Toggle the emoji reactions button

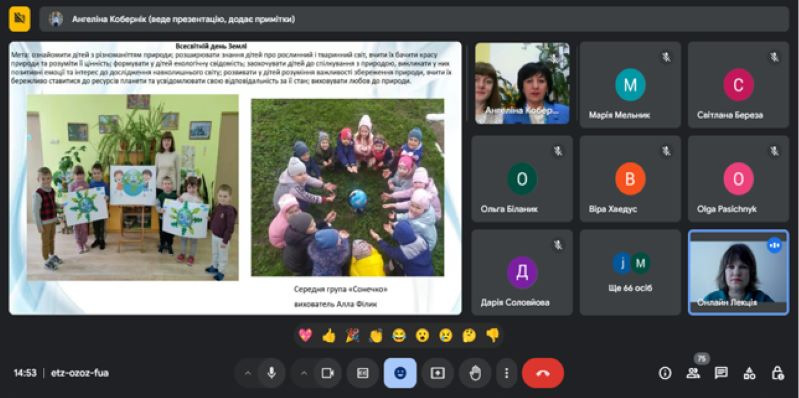400,373
